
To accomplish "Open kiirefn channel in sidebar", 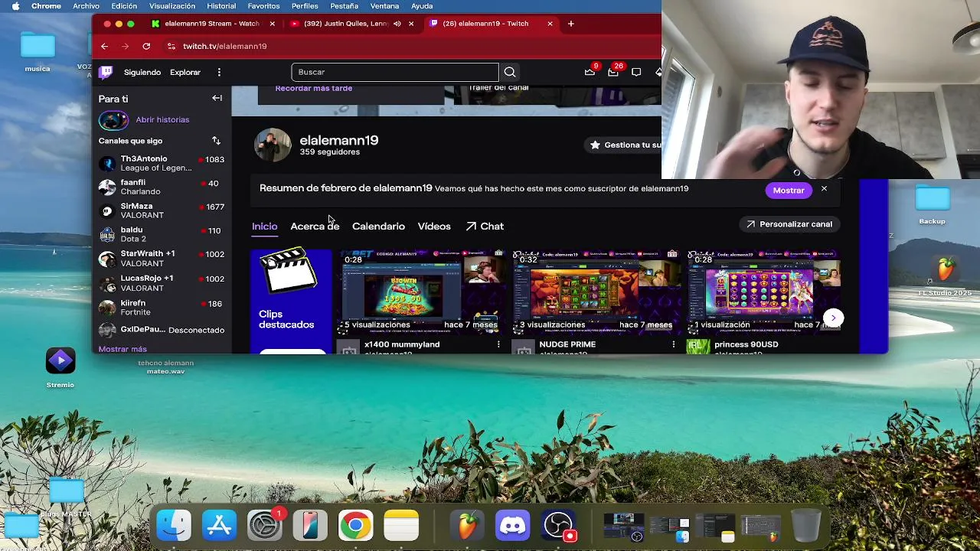I will (162, 307).
